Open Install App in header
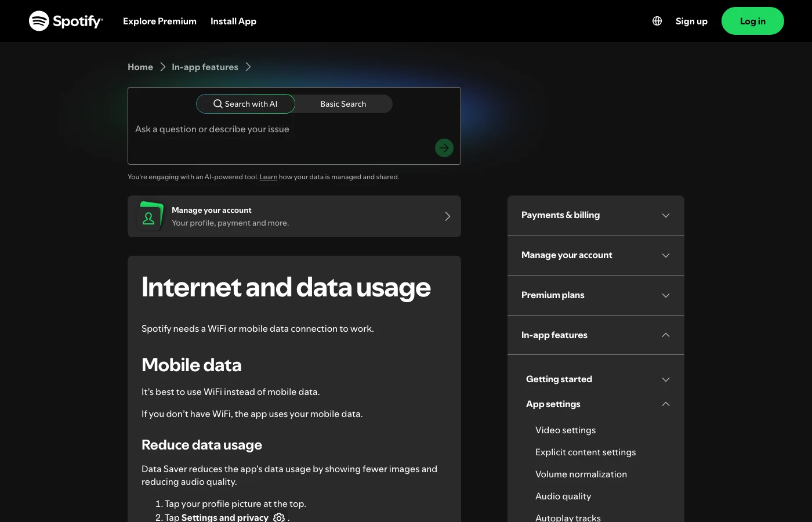812x522 pixels. click(x=233, y=21)
